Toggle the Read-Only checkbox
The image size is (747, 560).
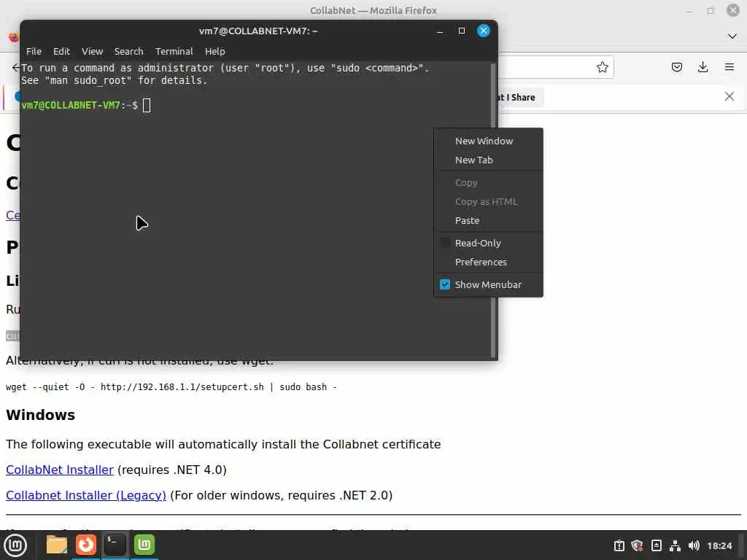point(445,243)
